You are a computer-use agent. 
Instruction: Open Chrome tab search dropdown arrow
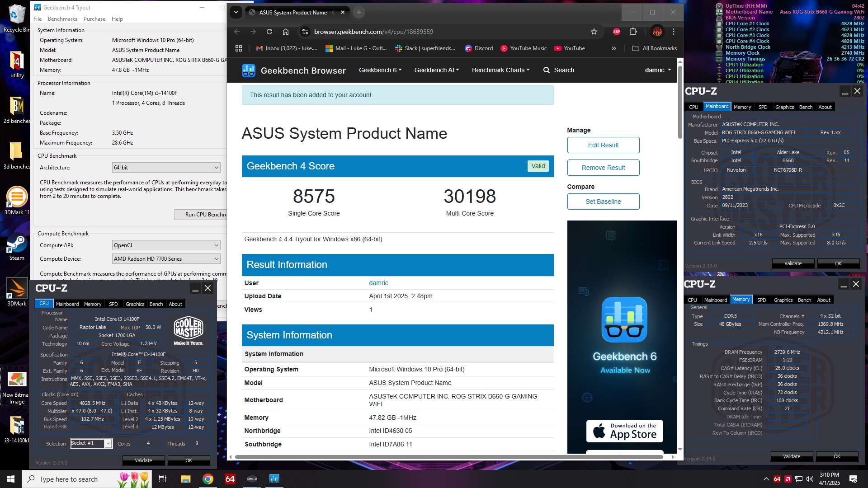point(236,12)
